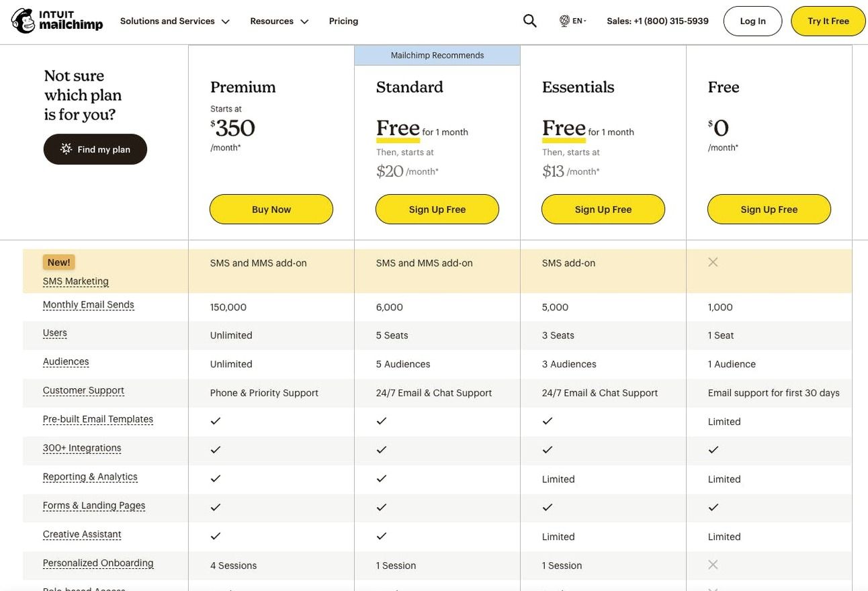The image size is (868, 591).
Task: Click the Log In button
Action: click(752, 21)
